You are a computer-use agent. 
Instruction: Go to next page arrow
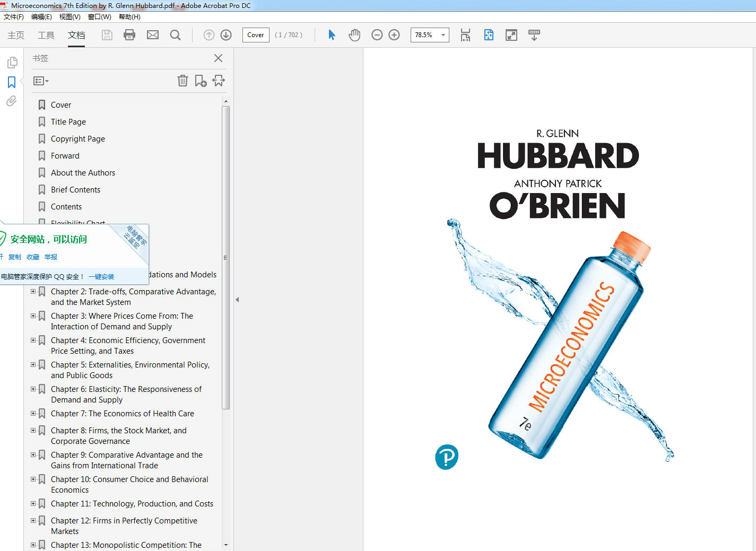coord(226,35)
